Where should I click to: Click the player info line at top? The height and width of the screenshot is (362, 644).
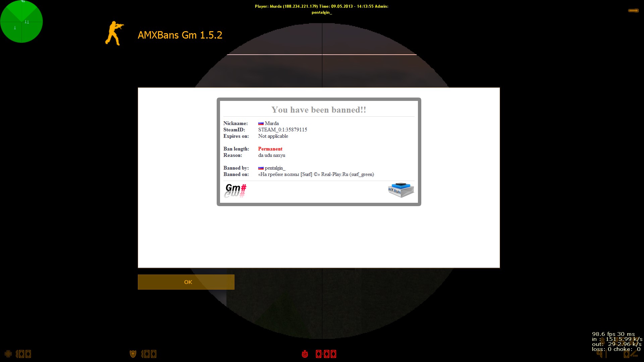[x=321, y=6]
